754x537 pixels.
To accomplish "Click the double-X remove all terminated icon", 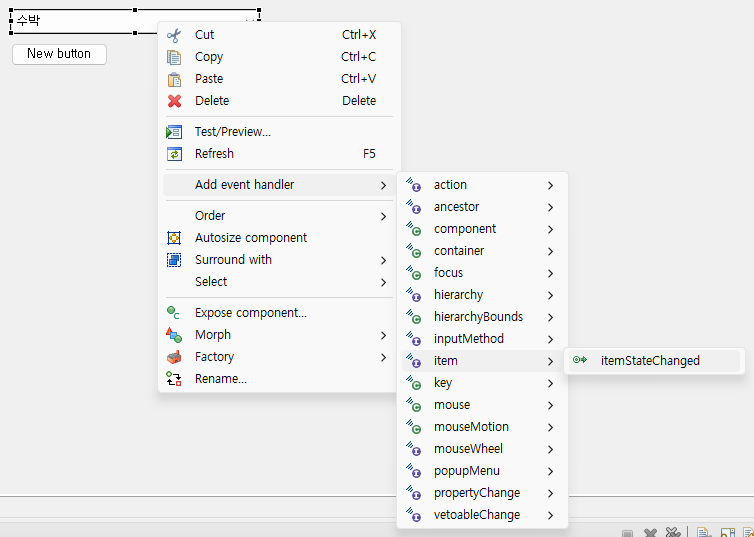I will [673, 533].
